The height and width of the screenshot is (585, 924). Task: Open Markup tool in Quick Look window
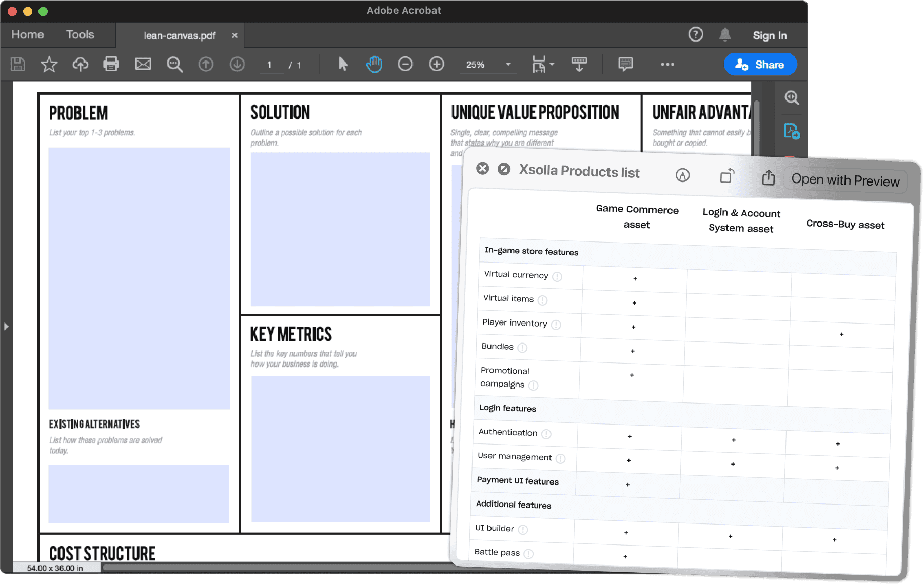682,175
